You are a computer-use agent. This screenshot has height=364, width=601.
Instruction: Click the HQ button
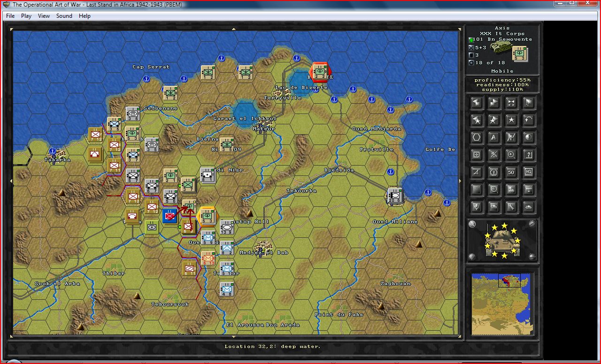click(529, 172)
